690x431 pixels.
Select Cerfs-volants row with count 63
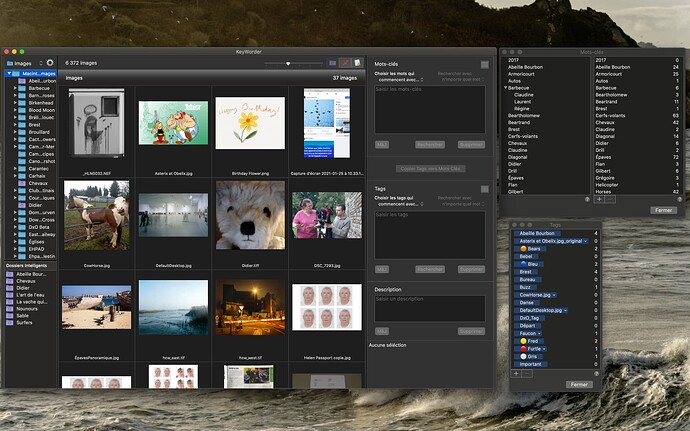[637, 115]
